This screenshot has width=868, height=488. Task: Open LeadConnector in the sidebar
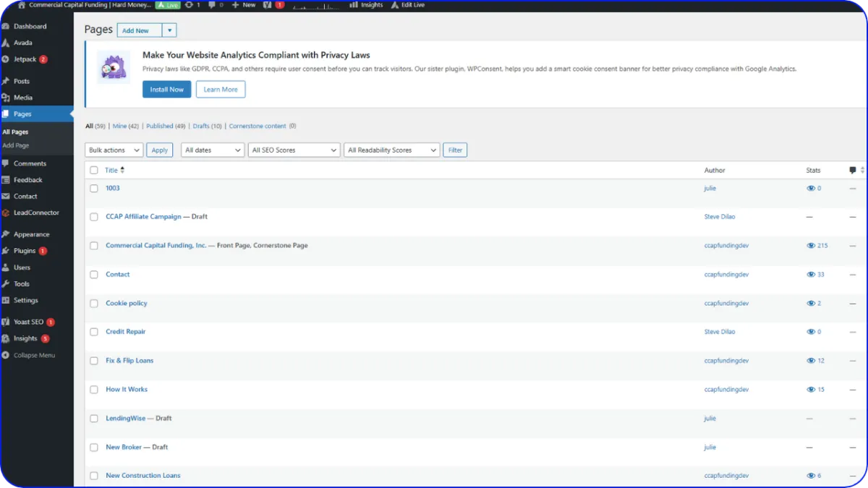[36, 213]
